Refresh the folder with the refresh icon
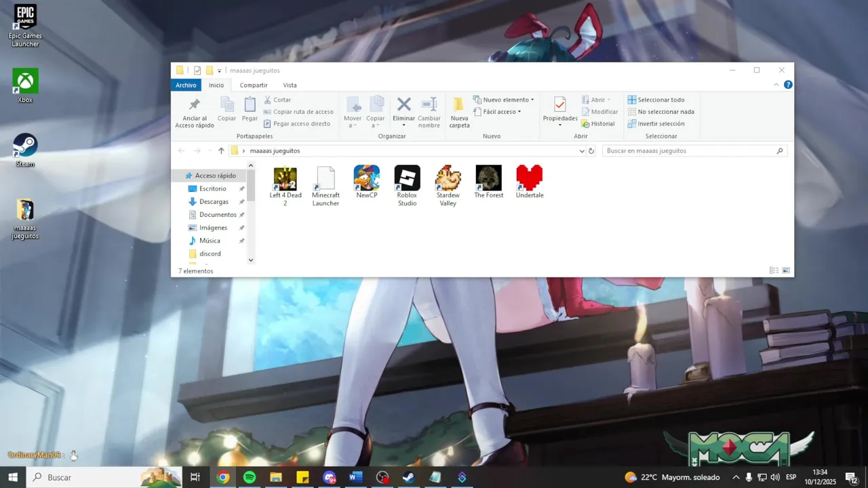This screenshot has width=868, height=488. point(591,151)
